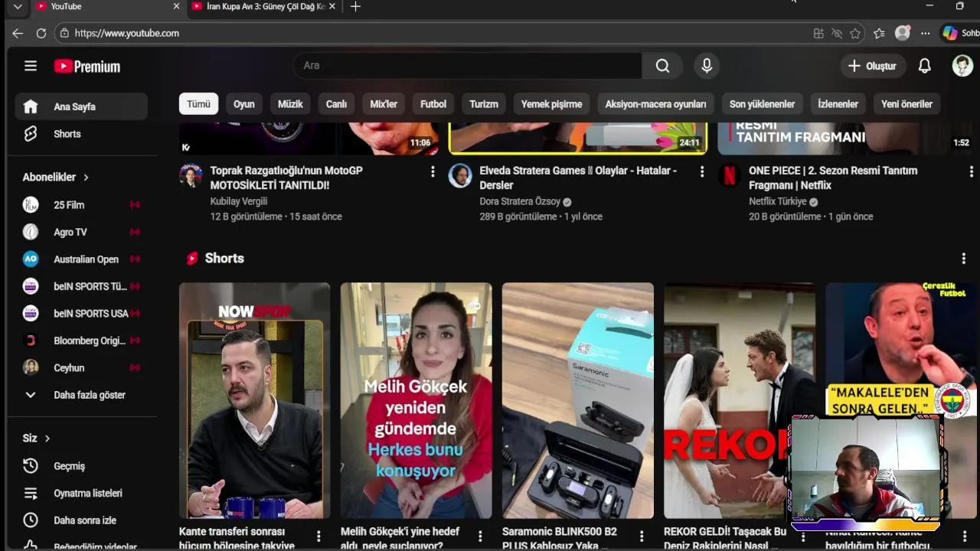
Task: Open the Ceyhun channel
Action: [81, 367]
